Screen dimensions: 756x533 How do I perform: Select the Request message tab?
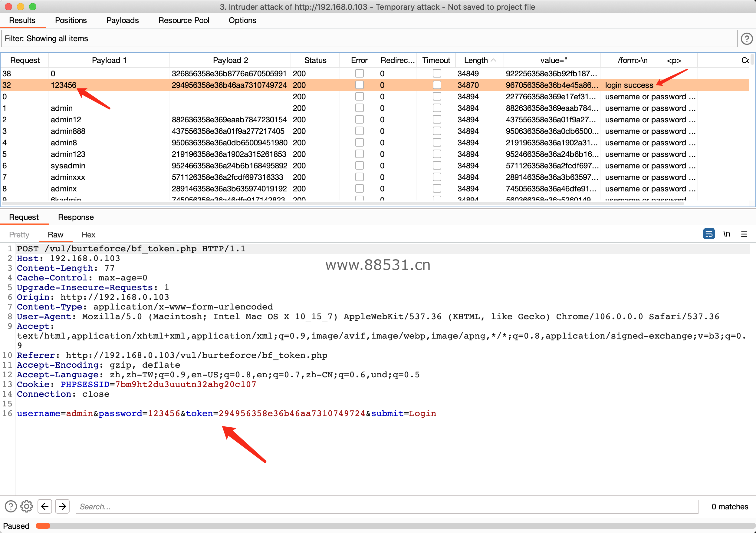24,217
